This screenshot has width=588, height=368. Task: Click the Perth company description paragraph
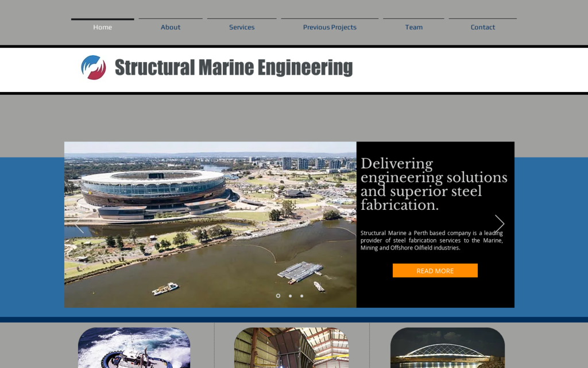tap(434, 240)
